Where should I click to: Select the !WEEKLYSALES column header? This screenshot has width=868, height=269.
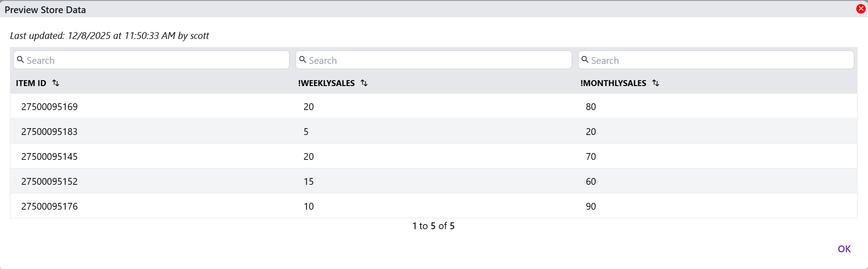point(326,83)
